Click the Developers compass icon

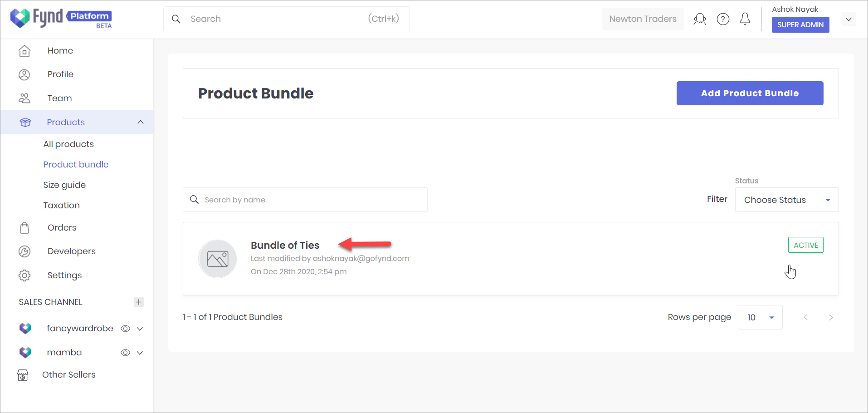(24, 251)
